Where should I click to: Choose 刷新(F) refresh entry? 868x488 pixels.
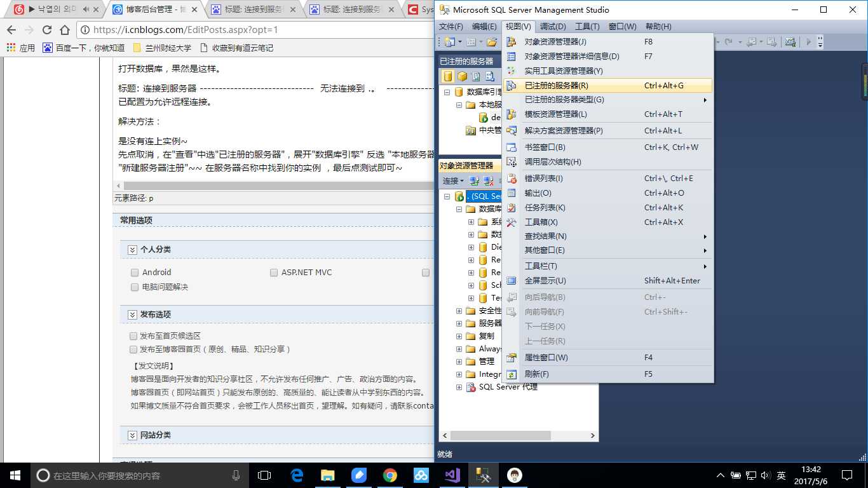pyautogui.click(x=607, y=374)
